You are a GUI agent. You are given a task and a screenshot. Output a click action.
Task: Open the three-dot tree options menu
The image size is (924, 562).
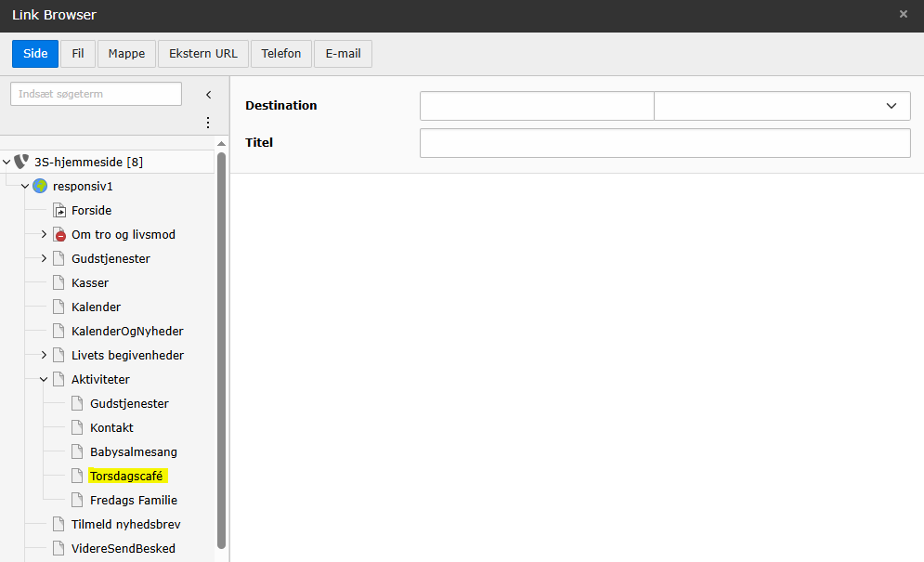coord(208,123)
